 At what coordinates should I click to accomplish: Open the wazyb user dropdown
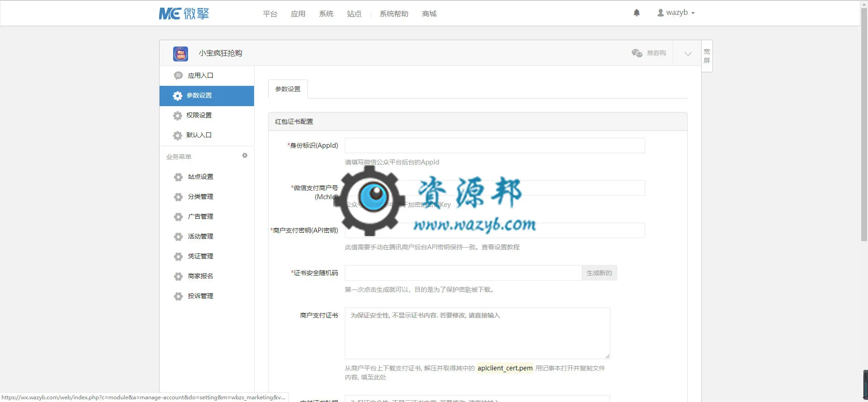676,13
